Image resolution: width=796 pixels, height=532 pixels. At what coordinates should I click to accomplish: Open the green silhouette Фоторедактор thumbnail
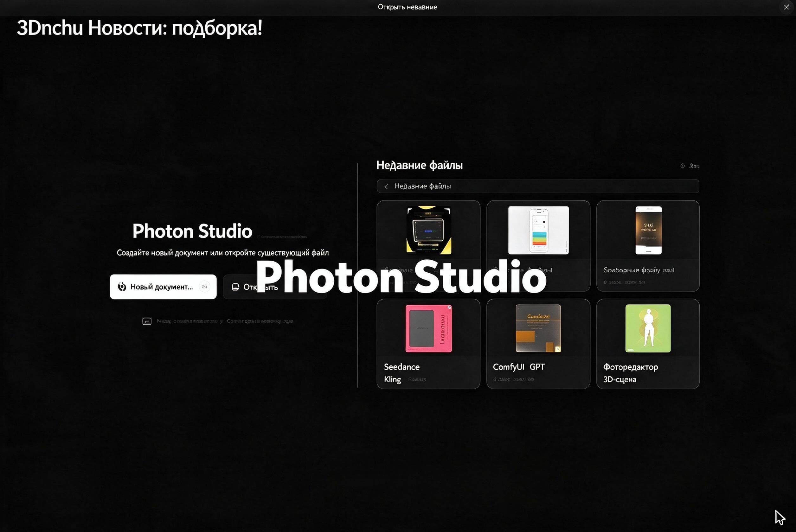648,328
